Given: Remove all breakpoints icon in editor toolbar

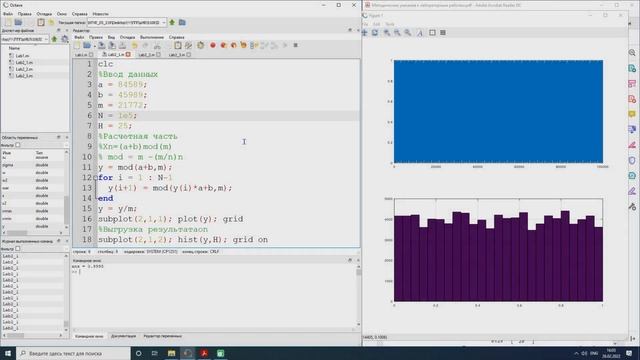Looking at the screenshot, I should click(x=244, y=45).
